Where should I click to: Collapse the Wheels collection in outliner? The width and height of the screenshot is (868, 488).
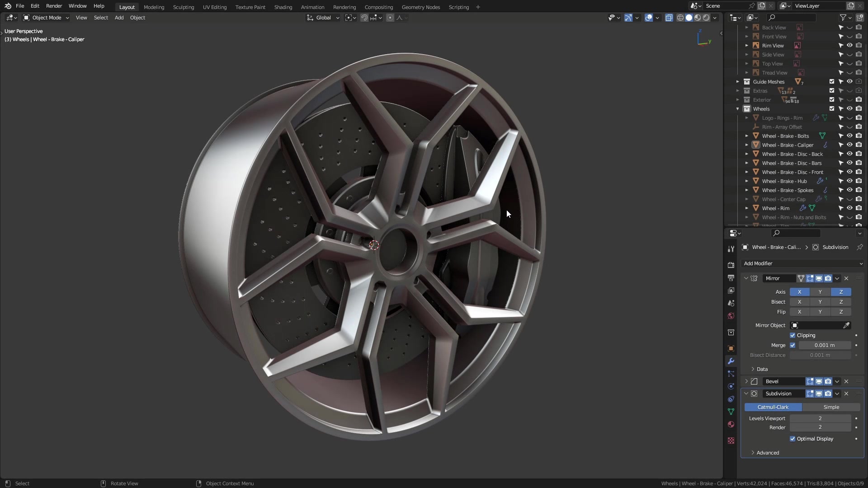click(738, 109)
